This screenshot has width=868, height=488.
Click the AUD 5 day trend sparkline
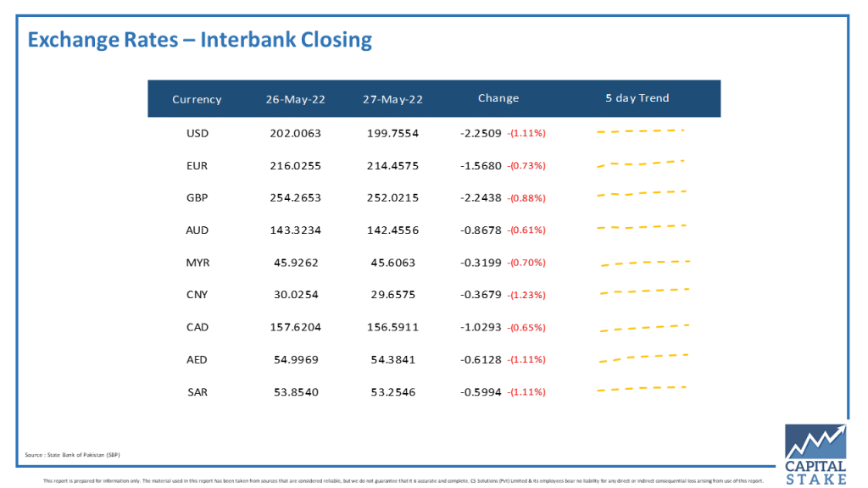pyautogui.click(x=642, y=227)
